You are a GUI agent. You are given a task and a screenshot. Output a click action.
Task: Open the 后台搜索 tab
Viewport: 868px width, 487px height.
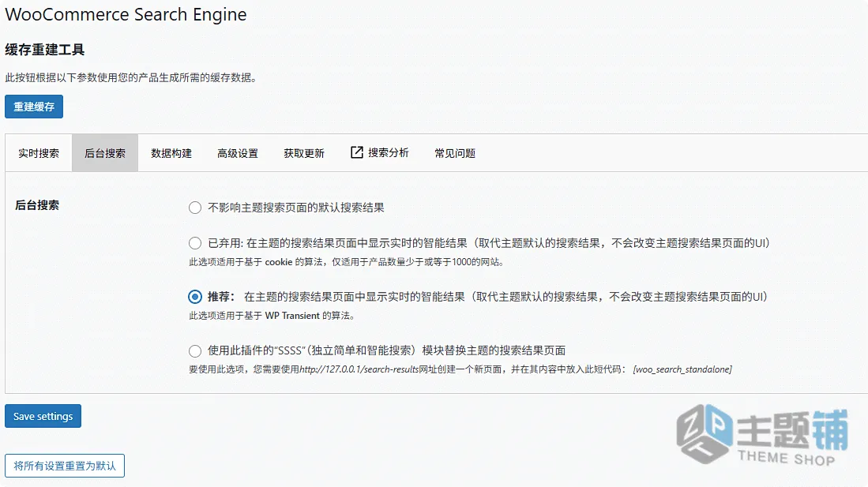[x=105, y=153]
